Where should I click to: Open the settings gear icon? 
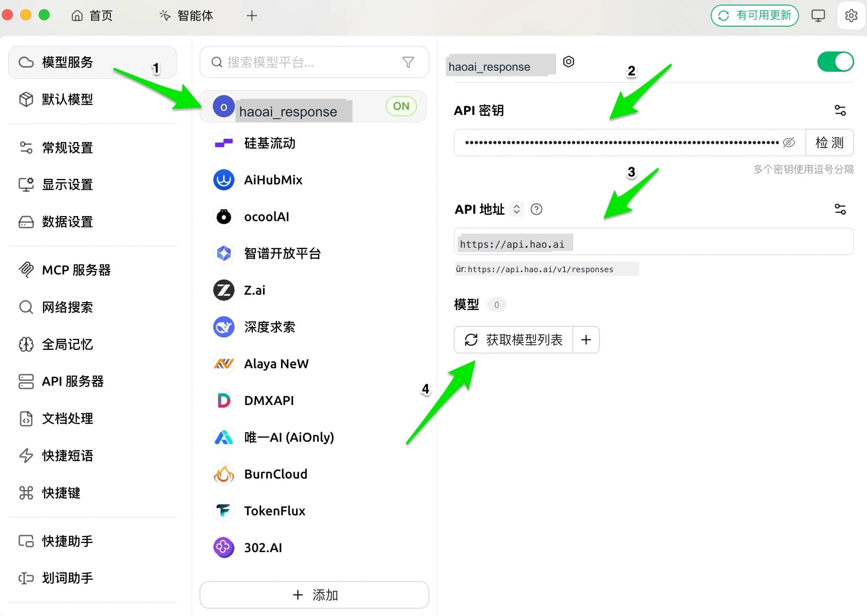[851, 16]
